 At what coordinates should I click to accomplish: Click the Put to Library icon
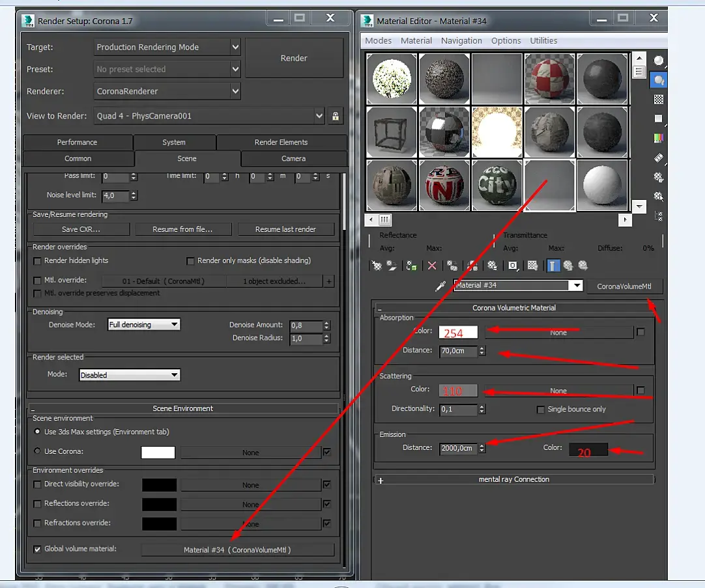tap(493, 266)
